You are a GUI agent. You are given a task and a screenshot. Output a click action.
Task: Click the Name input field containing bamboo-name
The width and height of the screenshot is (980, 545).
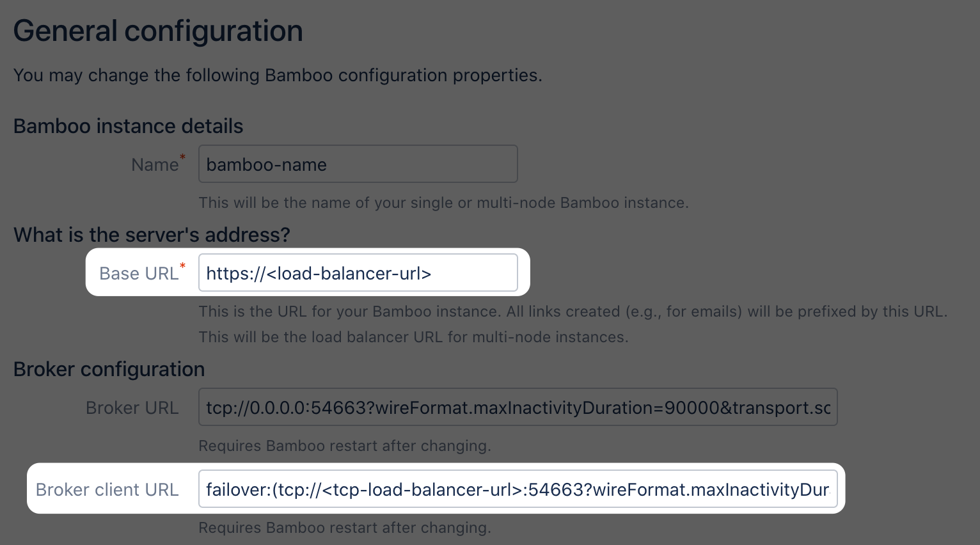click(358, 164)
